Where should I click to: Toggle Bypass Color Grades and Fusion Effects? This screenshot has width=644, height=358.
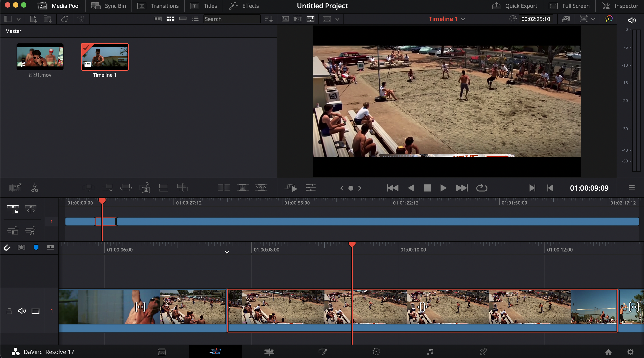608,19
